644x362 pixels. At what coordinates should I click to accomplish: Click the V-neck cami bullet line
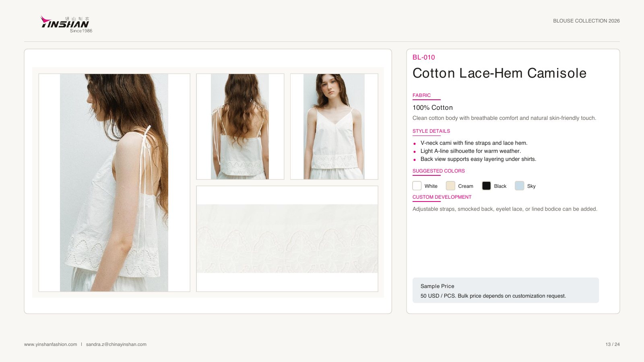pyautogui.click(x=474, y=143)
